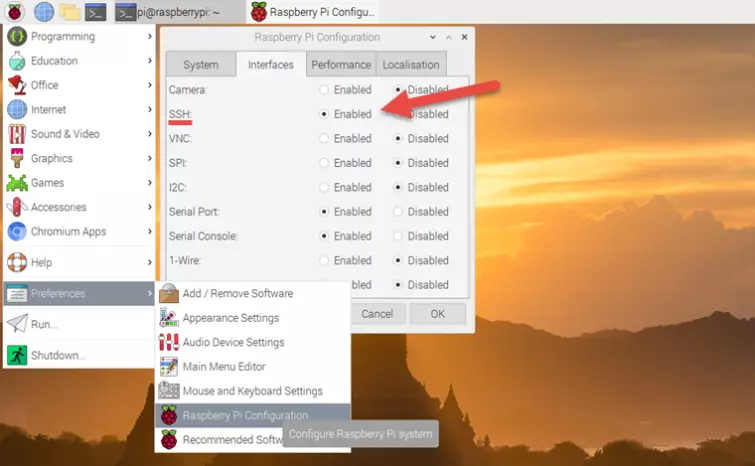The height and width of the screenshot is (466, 755).
Task: Disable the Serial Port
Action: (398, 212)
